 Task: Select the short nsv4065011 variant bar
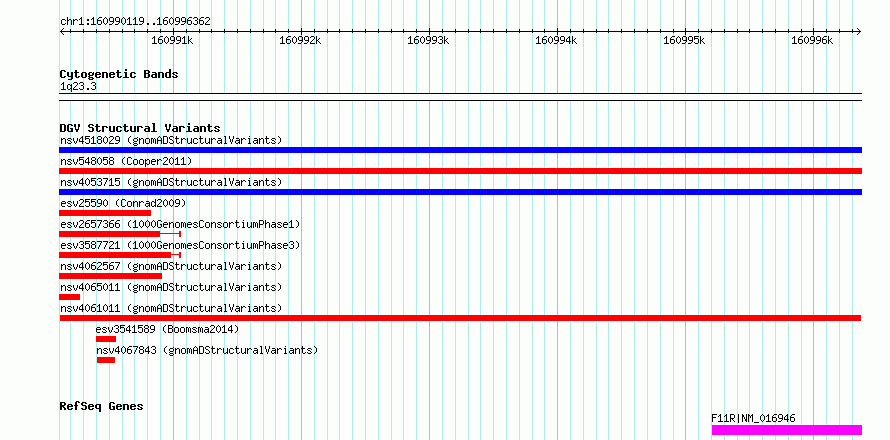click(x=69, y=297)
